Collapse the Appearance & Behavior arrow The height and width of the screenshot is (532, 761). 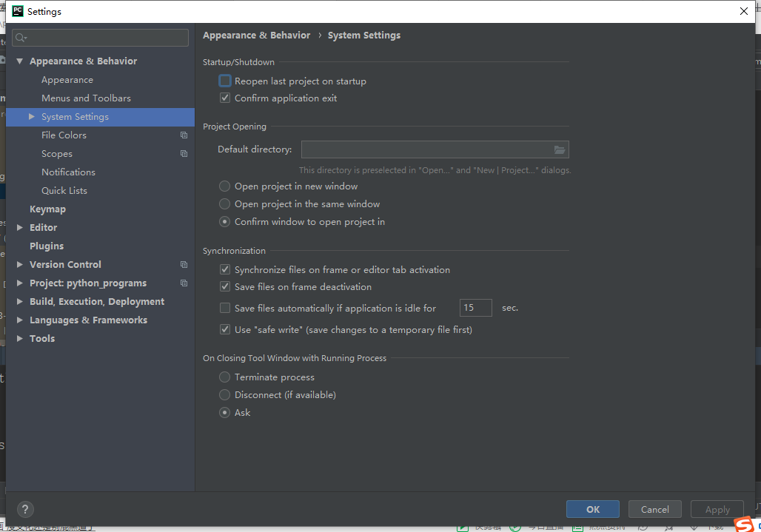coord(19,61)
